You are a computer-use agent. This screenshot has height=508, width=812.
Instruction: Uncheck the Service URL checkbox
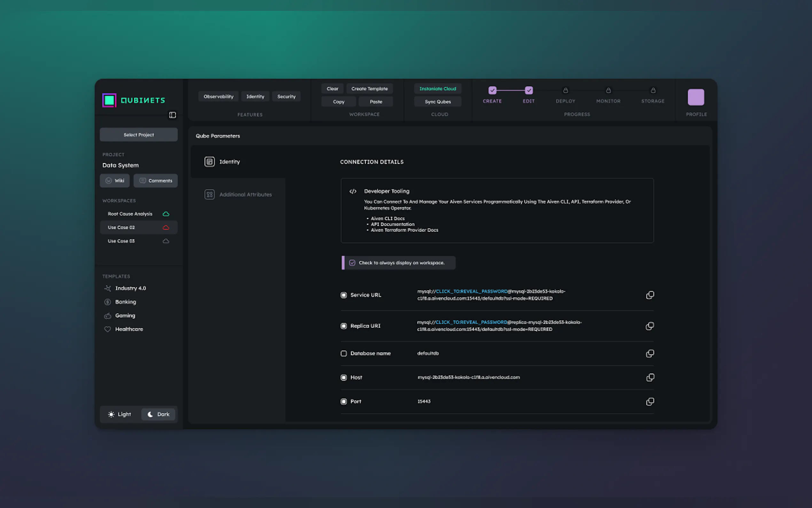coord(343,295)
